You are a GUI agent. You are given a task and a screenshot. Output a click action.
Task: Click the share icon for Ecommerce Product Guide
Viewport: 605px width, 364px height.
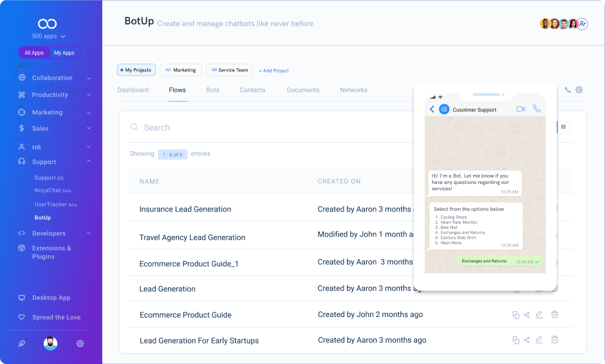527,314
